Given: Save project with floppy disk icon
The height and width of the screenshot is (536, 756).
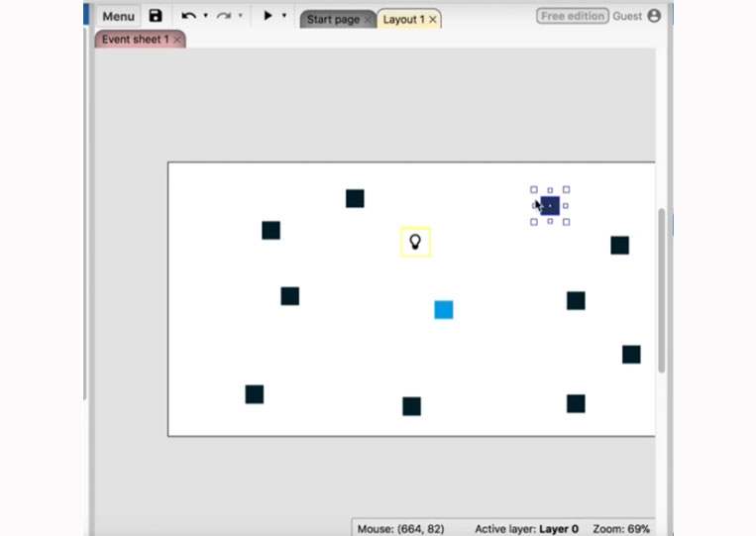Looking at the screenshot, I should click(x=156, y=16).
